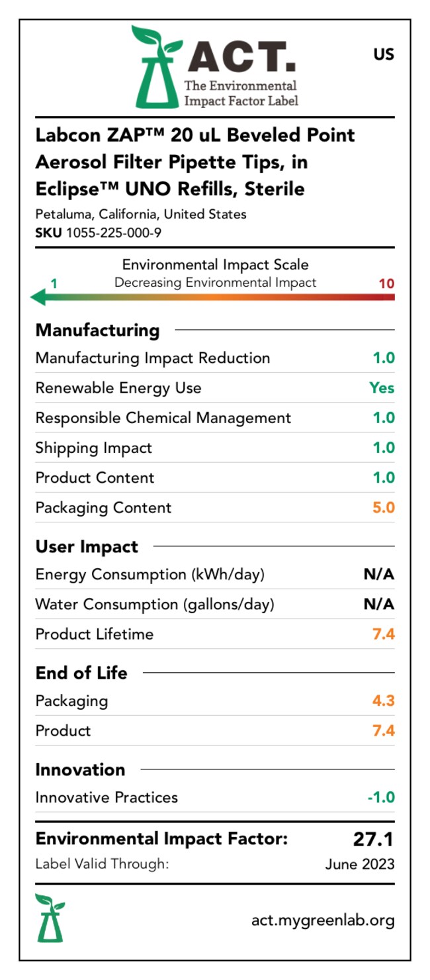Click the Water Consumption N/A value
Screen dimensions: 430x980
(378, 604)
